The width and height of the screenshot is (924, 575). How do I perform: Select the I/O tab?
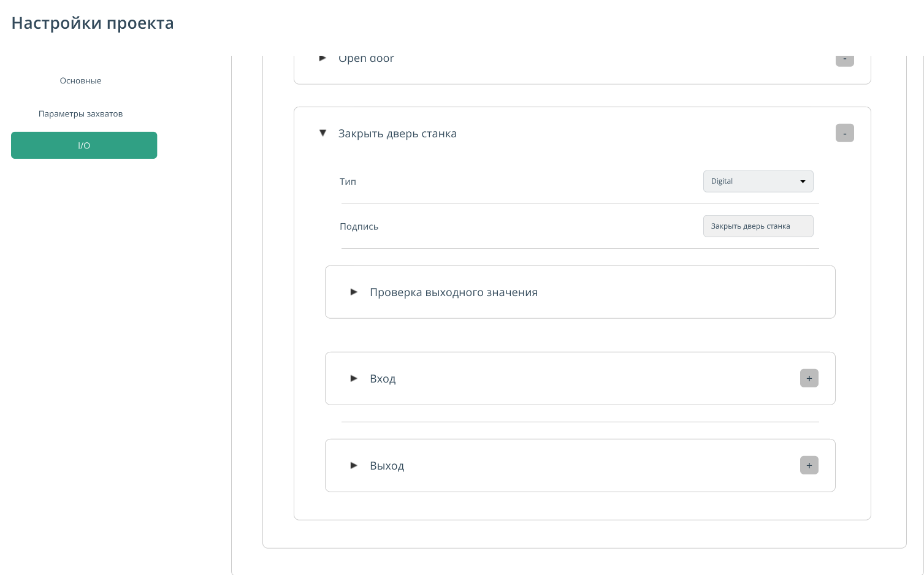[84, 145]
